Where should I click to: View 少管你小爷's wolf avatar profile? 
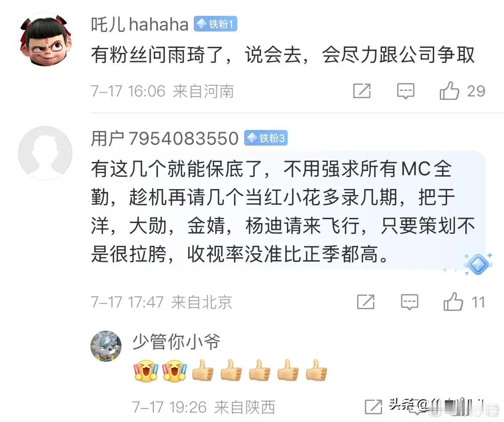tap(106, 347)
